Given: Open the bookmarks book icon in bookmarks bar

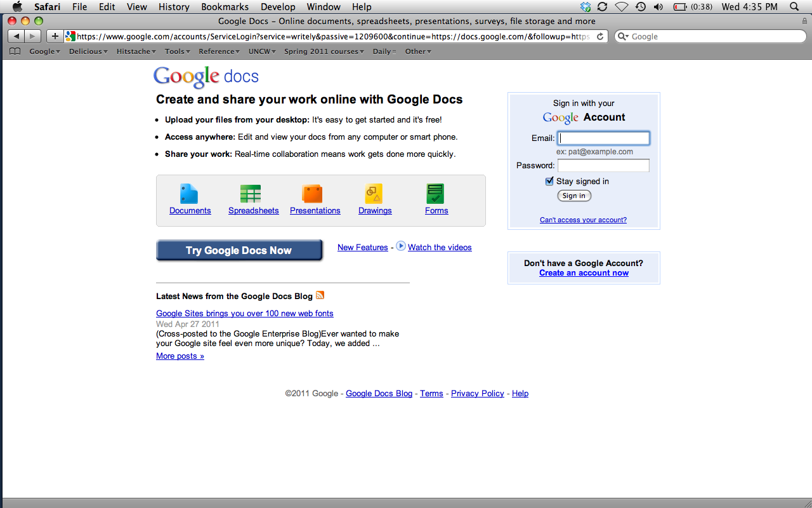Looking at the screenshot, I should tap(15, 51).
